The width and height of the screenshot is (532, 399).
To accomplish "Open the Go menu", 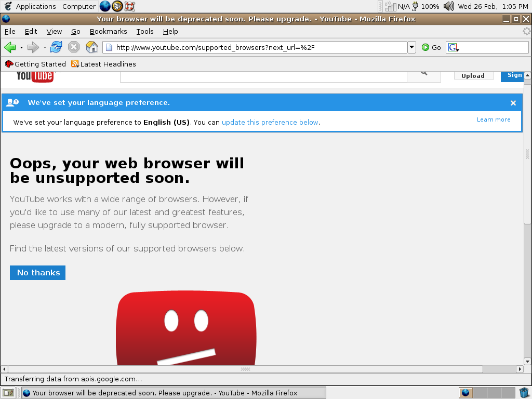I will (76, 32).
